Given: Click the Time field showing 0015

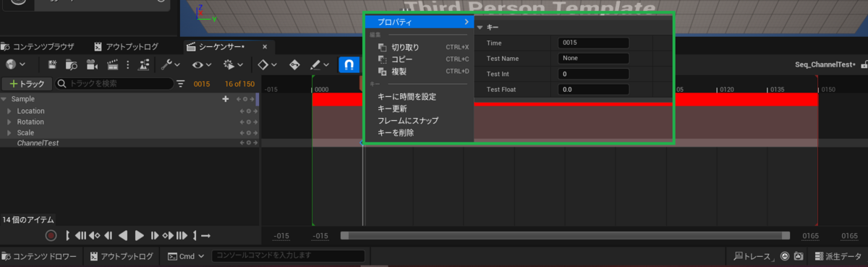Looking at the screenshot, I should [x=594, y=43].
